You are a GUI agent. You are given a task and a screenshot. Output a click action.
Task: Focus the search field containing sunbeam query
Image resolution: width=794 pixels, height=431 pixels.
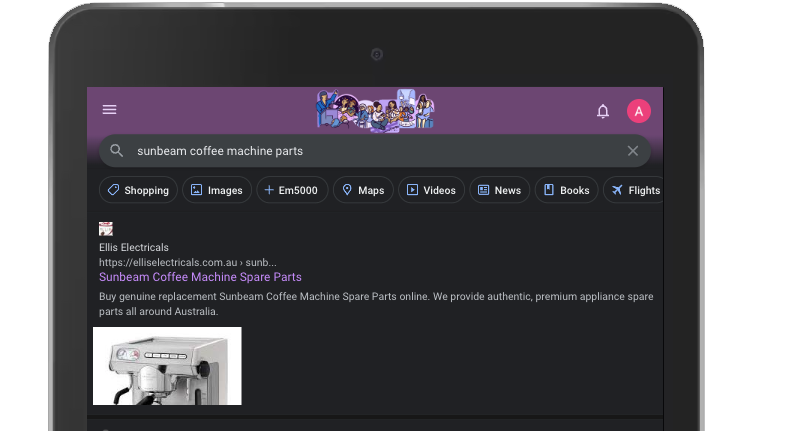point(370,151)
